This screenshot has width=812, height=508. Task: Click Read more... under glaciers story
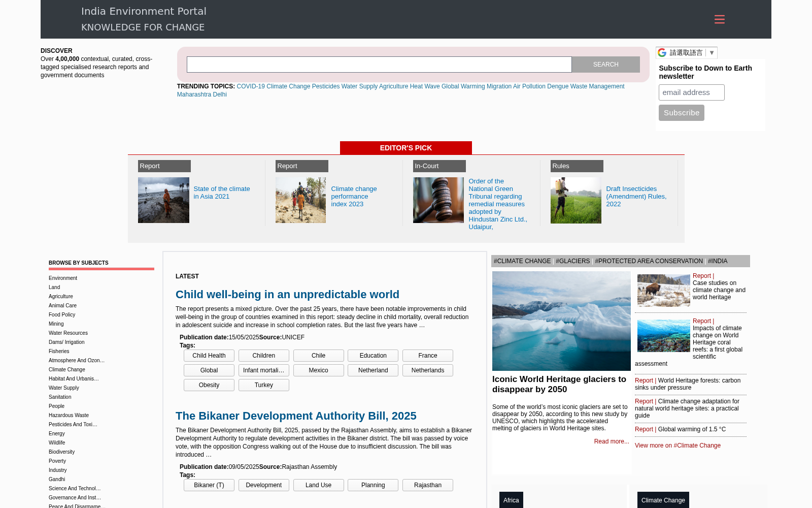pos(612,441)
